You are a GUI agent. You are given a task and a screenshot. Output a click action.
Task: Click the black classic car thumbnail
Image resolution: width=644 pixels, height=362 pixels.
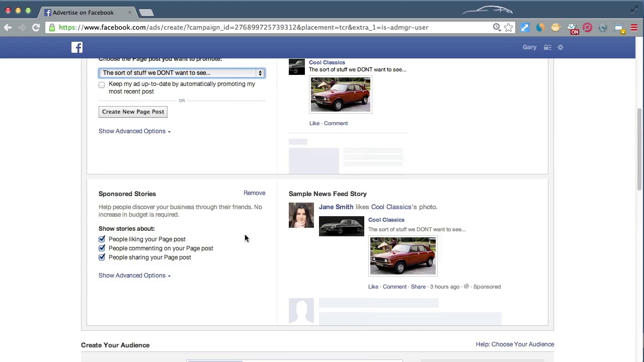(342, 226)
